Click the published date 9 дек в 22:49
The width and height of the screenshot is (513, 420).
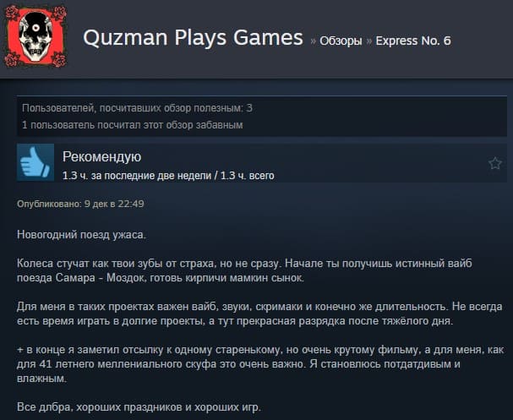[114, 204]
